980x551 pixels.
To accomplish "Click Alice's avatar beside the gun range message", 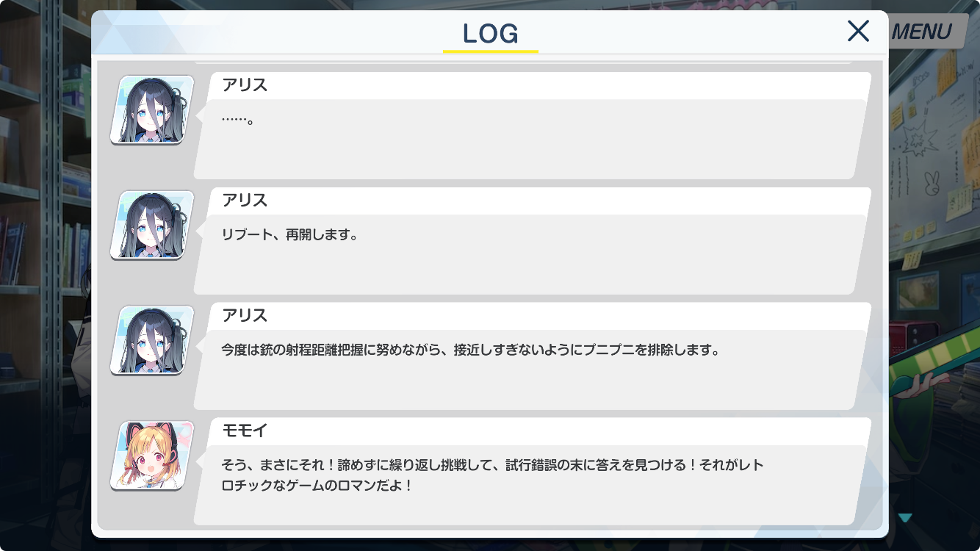I will [152, 340].
